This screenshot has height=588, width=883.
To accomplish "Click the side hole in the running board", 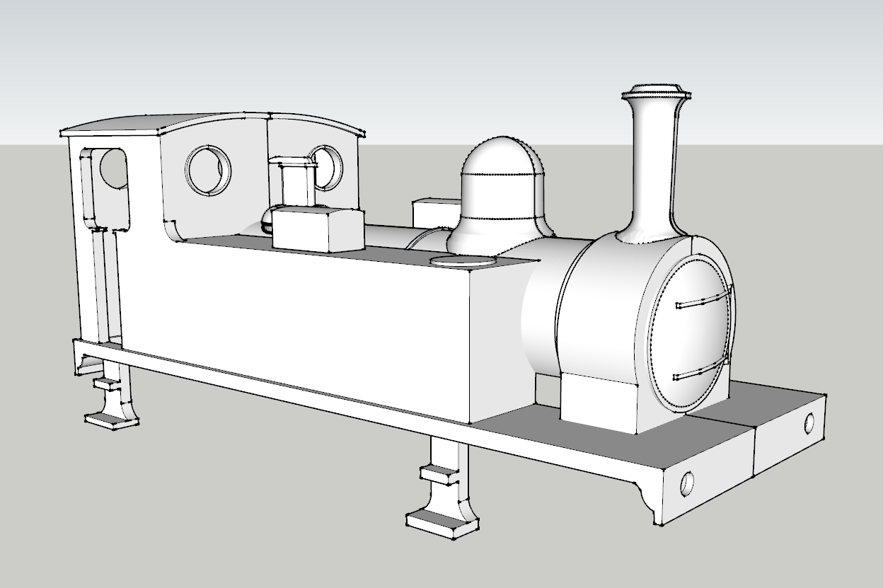I will tap(686, 485).
